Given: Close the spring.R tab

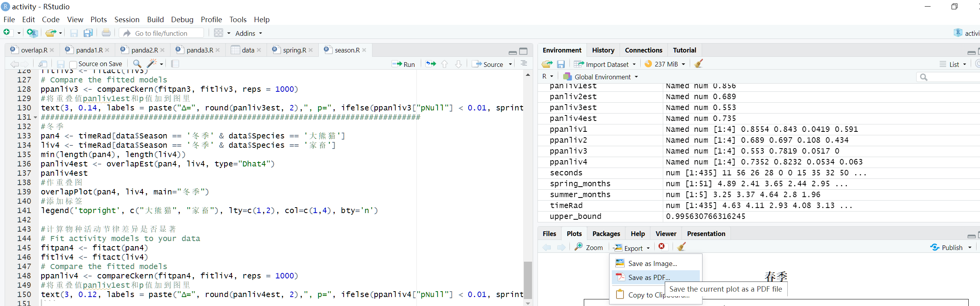Looking at the screenshot, I should (311, 50).
